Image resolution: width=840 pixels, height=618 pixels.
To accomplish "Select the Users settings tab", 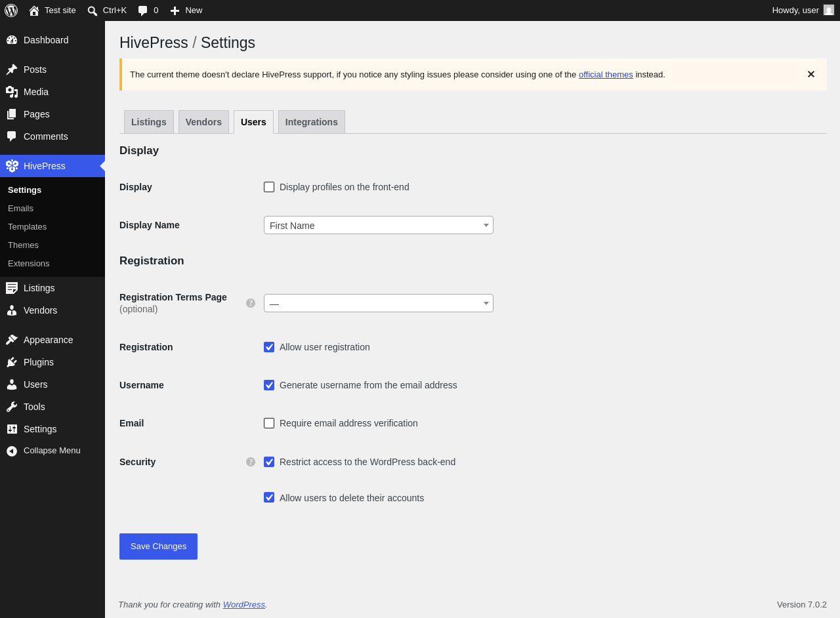I will click(253, 122).
